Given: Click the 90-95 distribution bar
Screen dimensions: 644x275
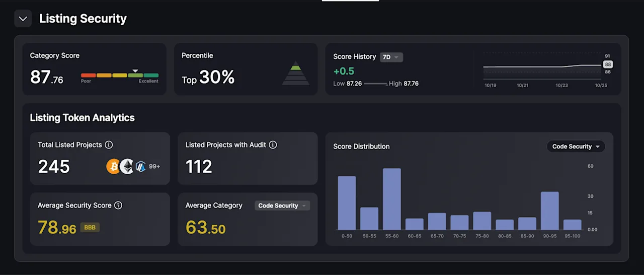Looking at the screenshot, I should click(550, 211).
